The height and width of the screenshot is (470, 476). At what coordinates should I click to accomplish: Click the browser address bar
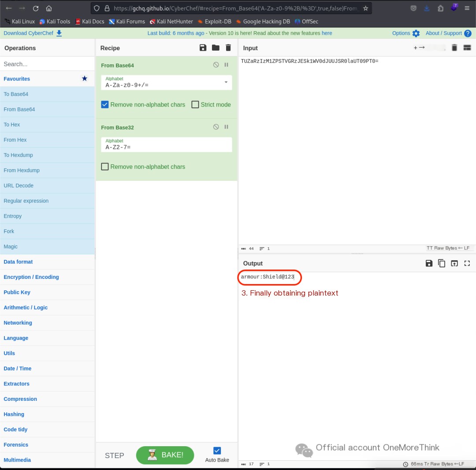231,8
